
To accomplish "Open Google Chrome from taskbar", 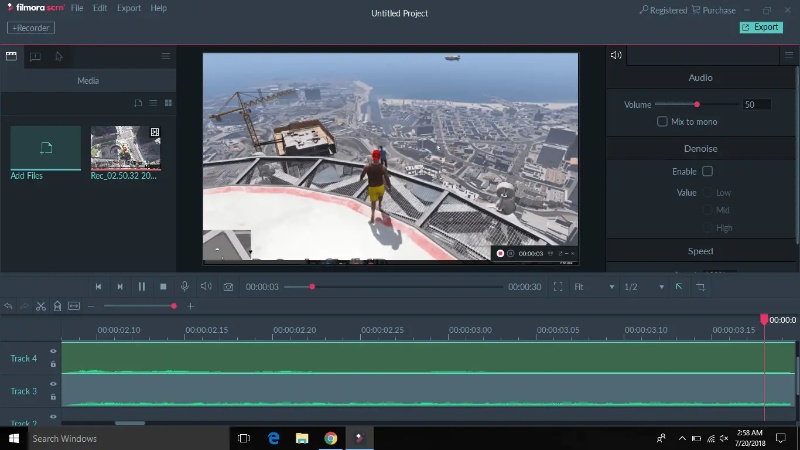I will [x=331, y=438].
